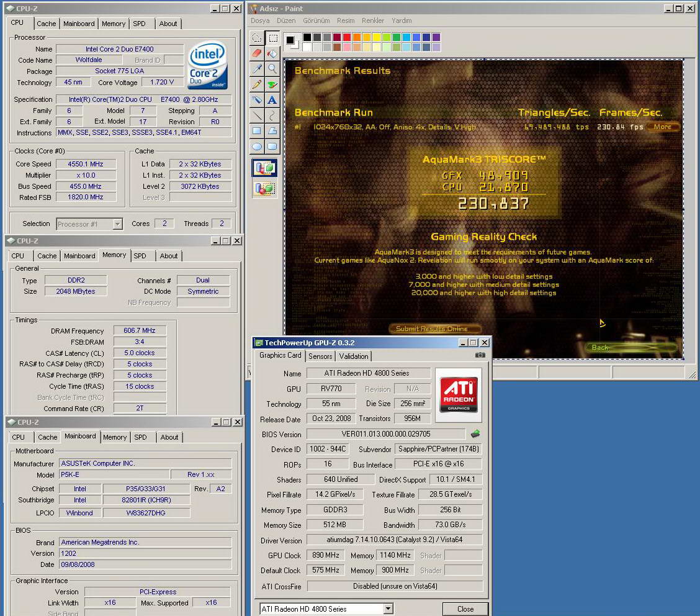Open the Yardım menu in Paint

(x=402, y=20)
